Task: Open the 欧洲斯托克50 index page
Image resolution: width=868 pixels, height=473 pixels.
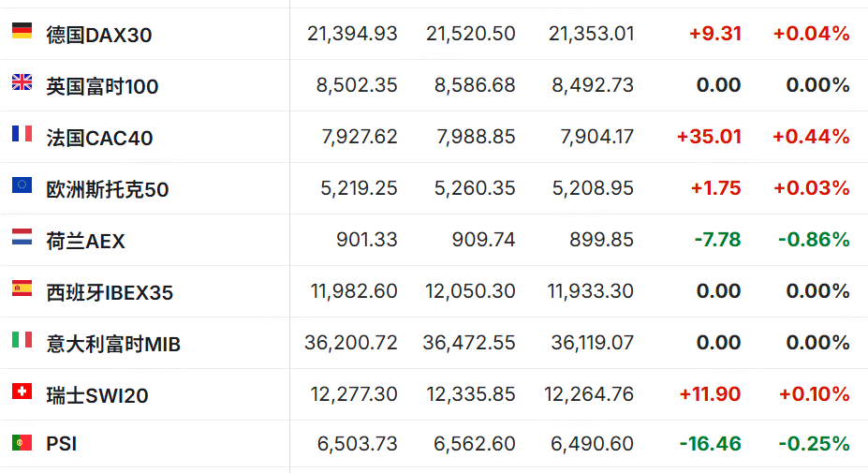Action: 108,189
